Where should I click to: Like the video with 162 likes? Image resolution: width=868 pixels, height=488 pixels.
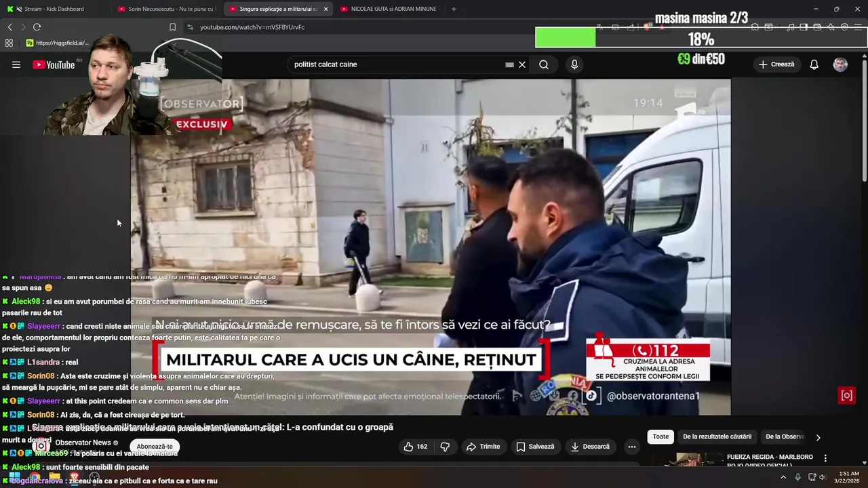coord(415,447)
